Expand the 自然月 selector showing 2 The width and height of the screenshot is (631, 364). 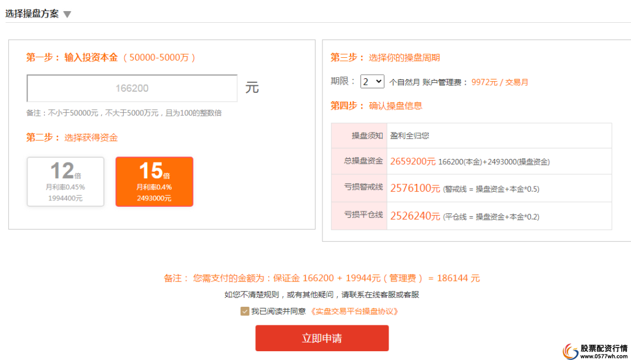point(372,82)
